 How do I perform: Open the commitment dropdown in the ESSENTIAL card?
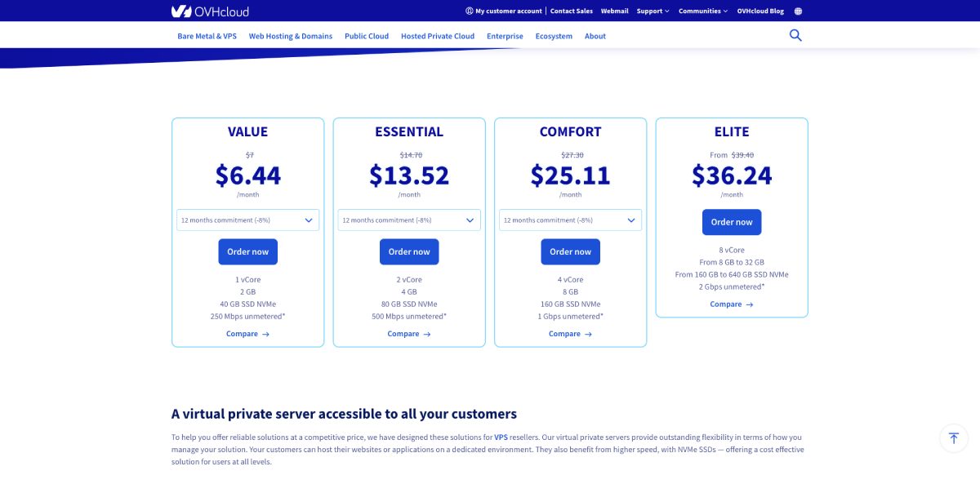coord(409,220)
